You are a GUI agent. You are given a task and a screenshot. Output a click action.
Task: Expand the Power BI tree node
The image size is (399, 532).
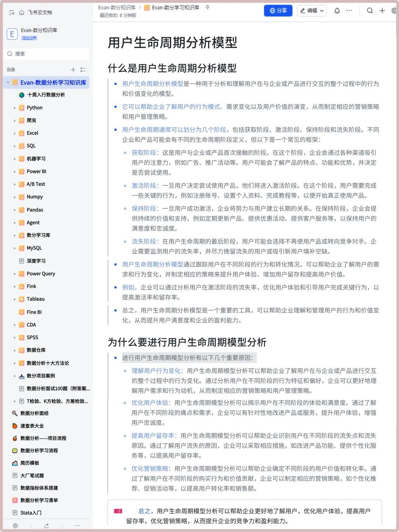pos(15,171)
